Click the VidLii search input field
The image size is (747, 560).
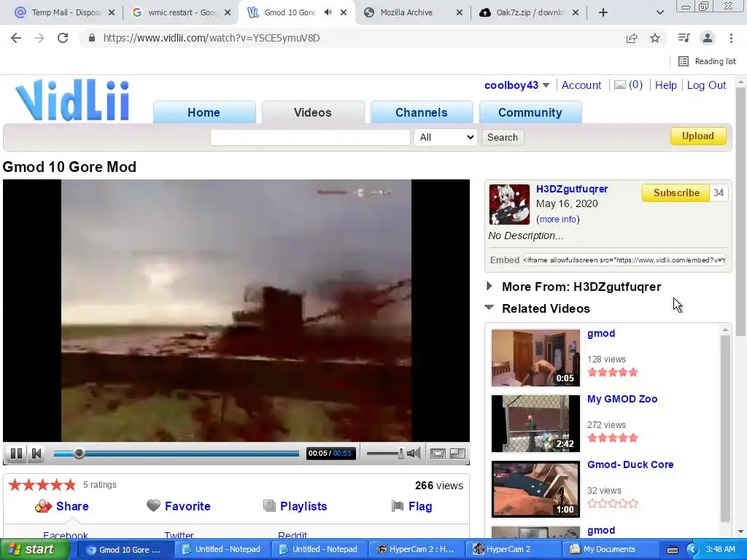point(310,137)
